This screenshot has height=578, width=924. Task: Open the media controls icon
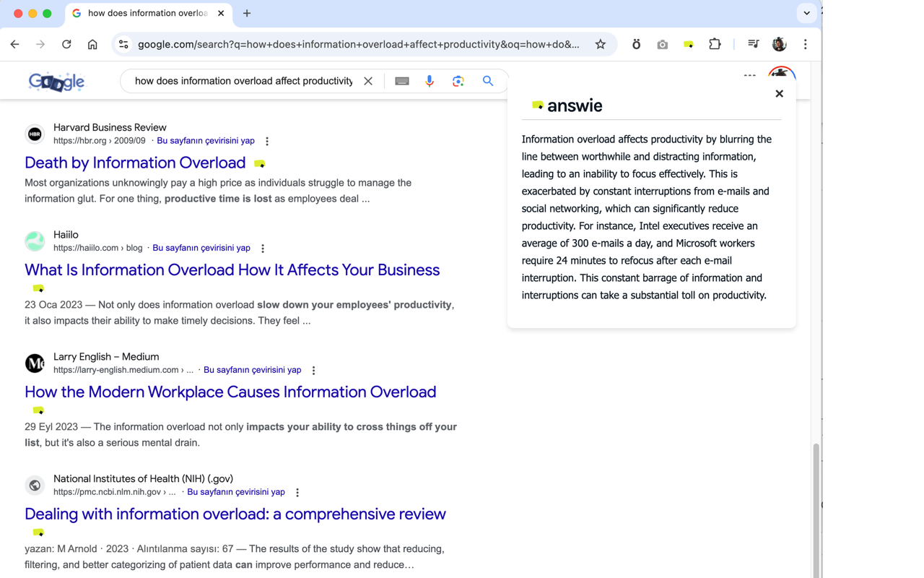[x=753, y=44]
